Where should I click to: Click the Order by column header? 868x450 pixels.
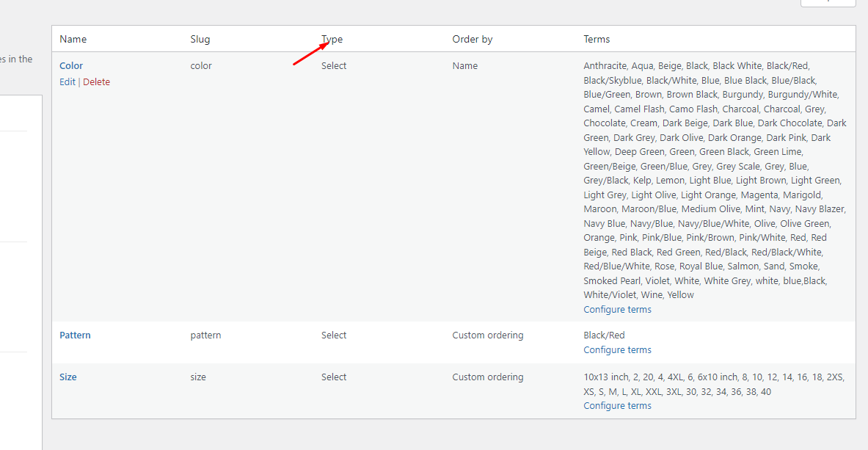click(473, 40)
